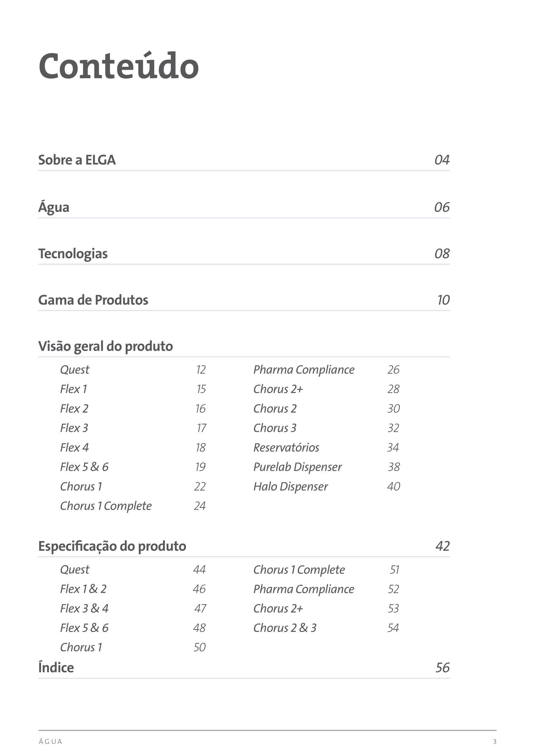Screen dimensions: 535x756
Task: Jump to Pharma Compliance page 26
Action: (326, 370)
